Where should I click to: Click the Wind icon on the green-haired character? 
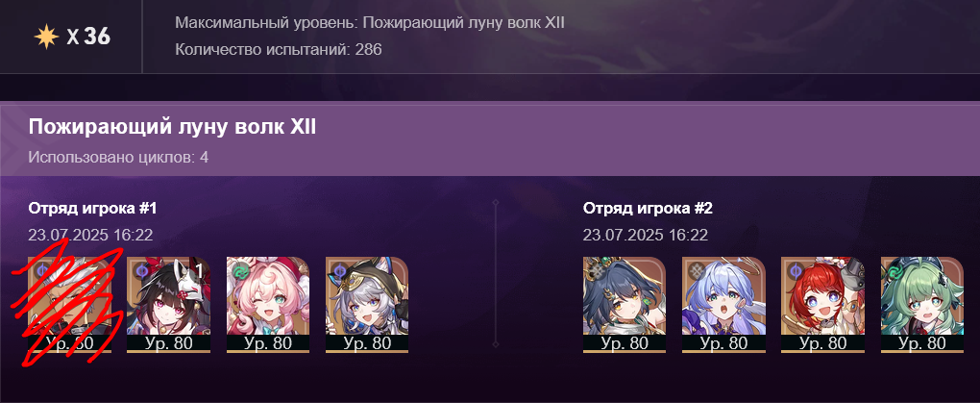(x=894, y=269)
